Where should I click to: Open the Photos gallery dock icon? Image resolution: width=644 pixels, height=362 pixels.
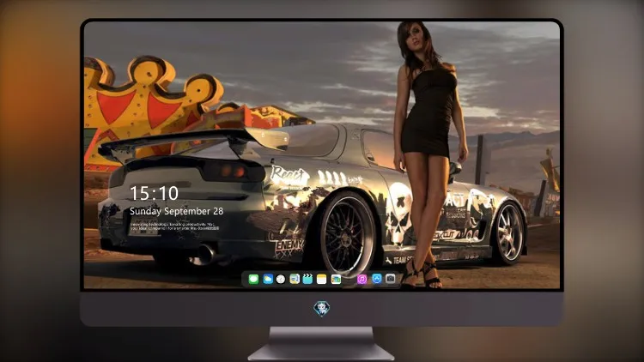(336, 279)
